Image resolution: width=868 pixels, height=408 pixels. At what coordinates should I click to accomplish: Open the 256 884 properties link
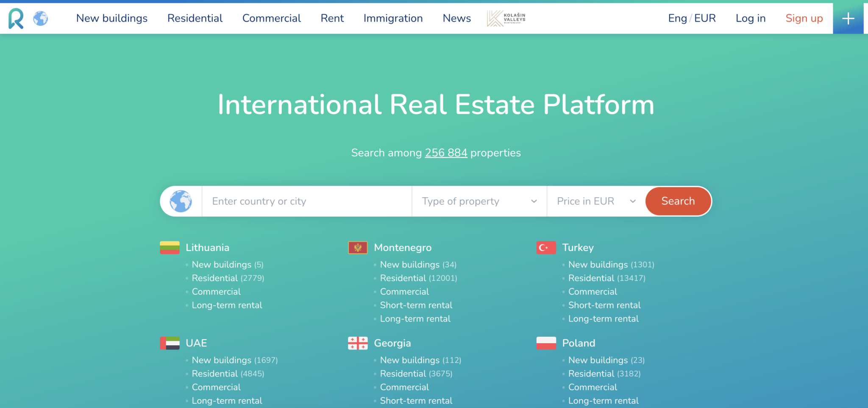coord(446,153)
